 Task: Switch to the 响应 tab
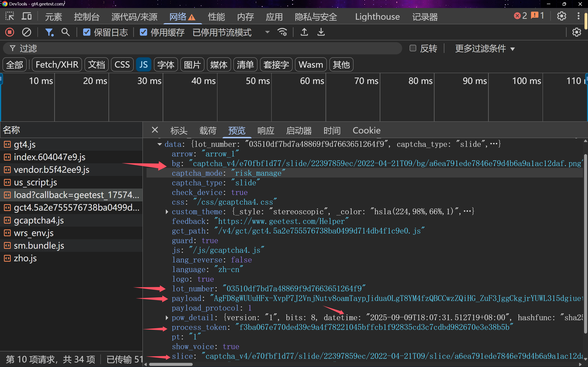(266, 130)
